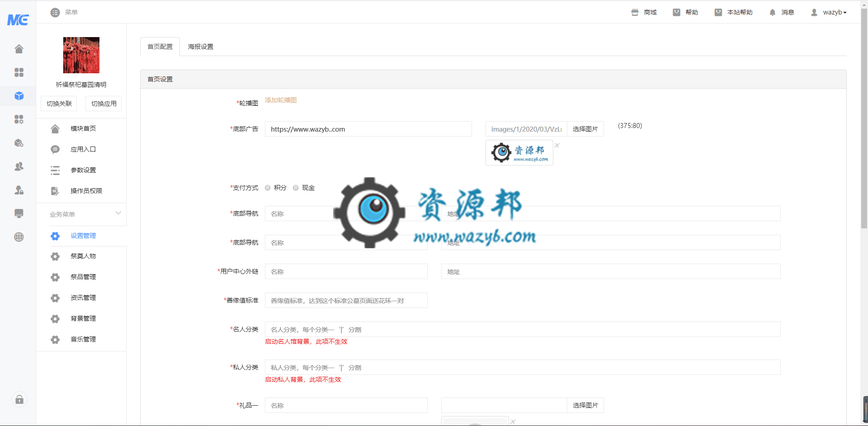Open user-lock permissions icon in rail

coord(19,190)
